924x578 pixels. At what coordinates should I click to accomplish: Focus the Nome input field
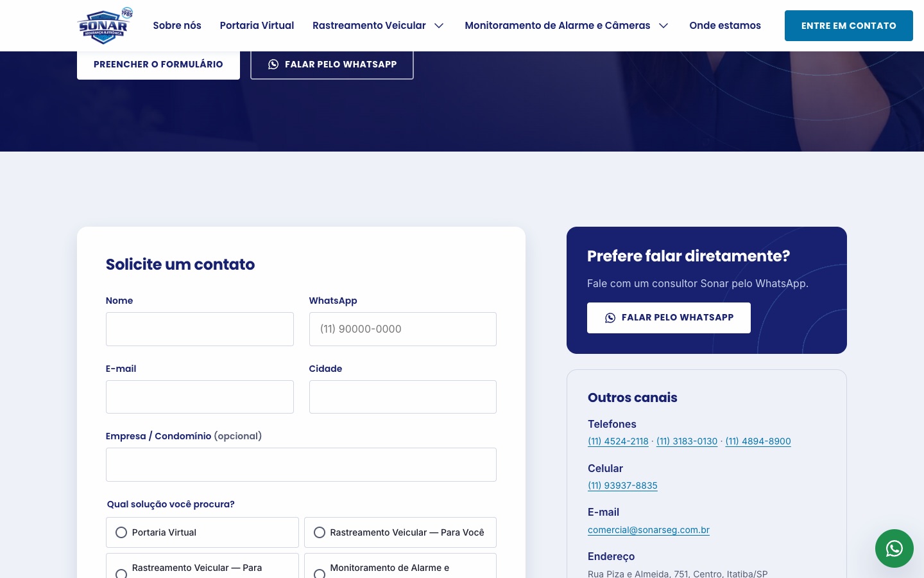[x=200, y=329]
